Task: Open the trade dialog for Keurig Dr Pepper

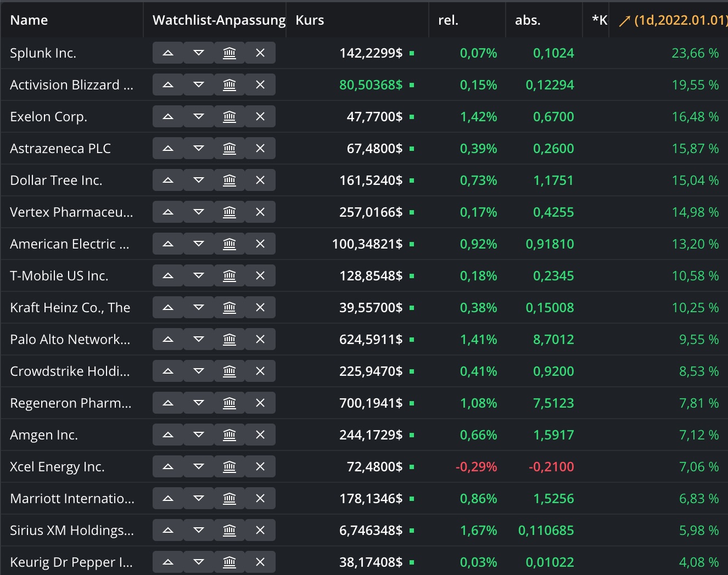Action: click(229, 561)
